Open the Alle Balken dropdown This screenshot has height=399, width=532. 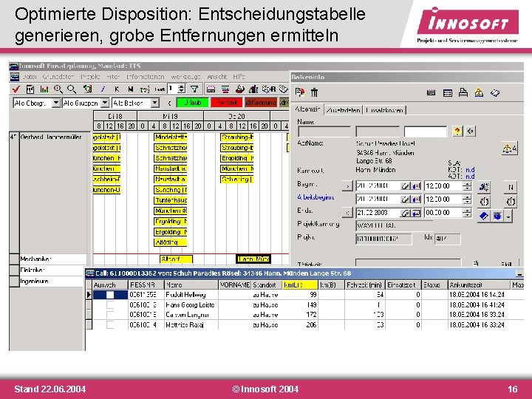coord(154,103)
